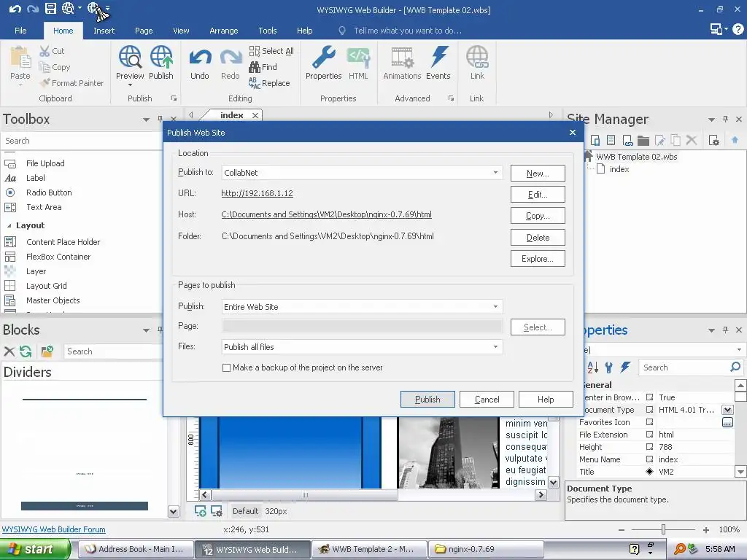
Task: Click the Save icon in quick access toolbar
Action: point(50,9)
